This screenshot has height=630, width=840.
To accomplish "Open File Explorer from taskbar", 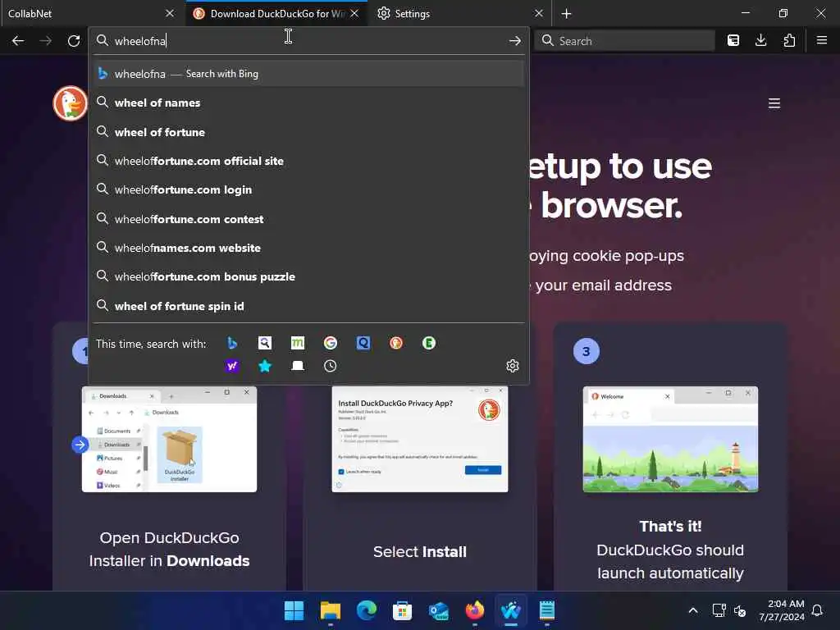I will coord(331,610).
